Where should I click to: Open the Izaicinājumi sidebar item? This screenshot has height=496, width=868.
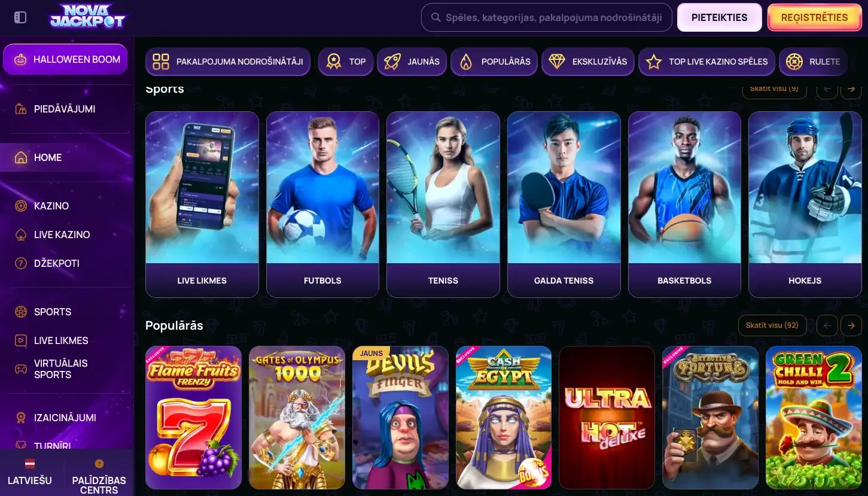pos(66,418)
